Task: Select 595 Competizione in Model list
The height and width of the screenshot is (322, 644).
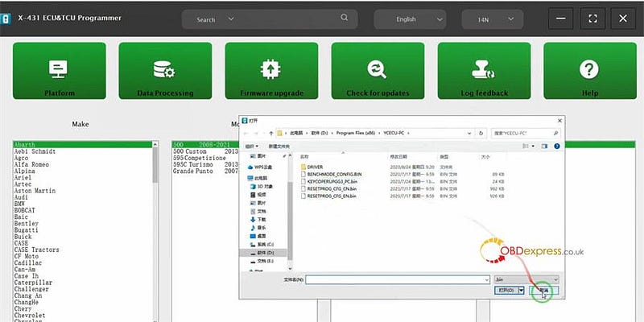Action: pos(200,158)
